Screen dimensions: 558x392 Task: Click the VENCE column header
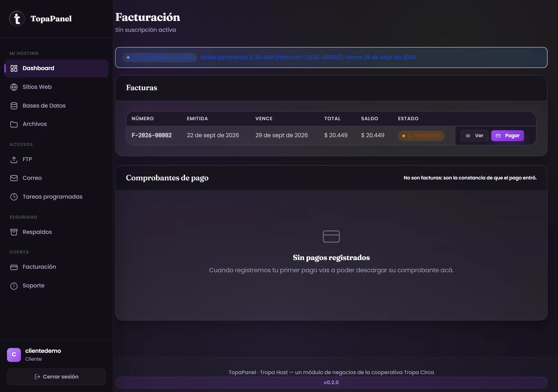coord(264,118)
